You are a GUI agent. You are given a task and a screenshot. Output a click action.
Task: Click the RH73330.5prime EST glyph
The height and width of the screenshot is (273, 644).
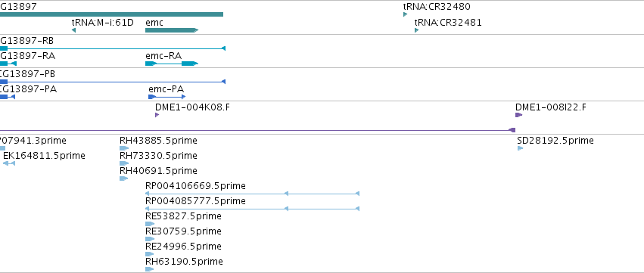[x=124, y=163]
